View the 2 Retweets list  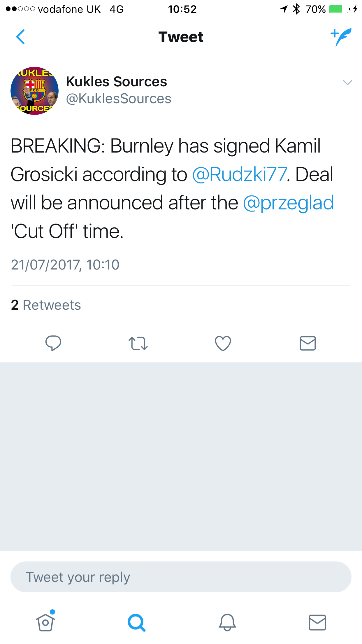tap(46, 305)
